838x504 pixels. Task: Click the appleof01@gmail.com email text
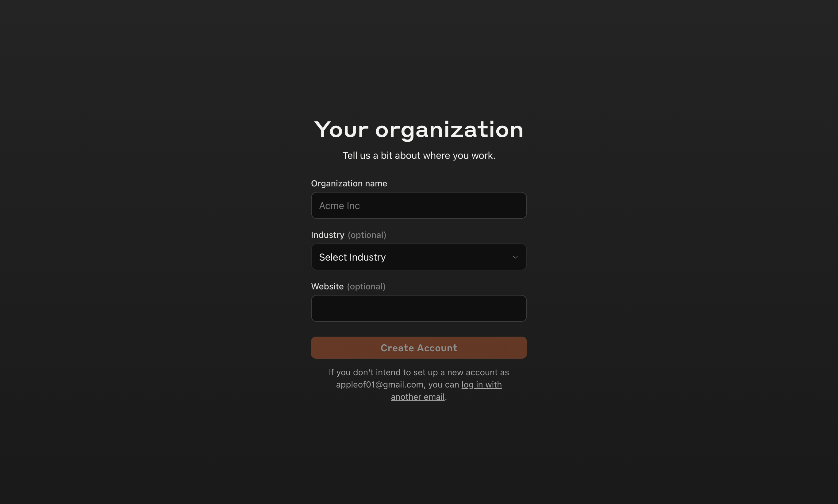point(379,384)
